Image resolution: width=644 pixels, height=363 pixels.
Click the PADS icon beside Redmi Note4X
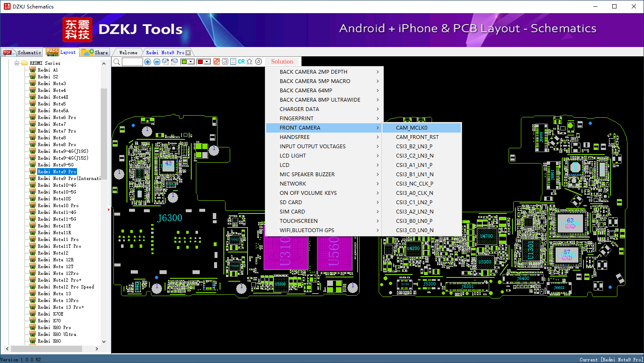[x=33, y=97]
